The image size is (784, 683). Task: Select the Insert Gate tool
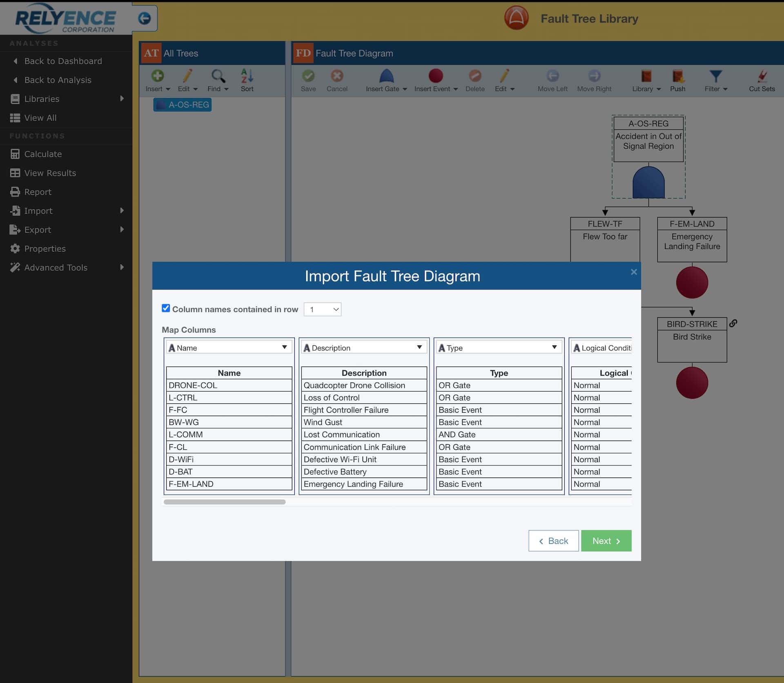click(x=385, y=80)
